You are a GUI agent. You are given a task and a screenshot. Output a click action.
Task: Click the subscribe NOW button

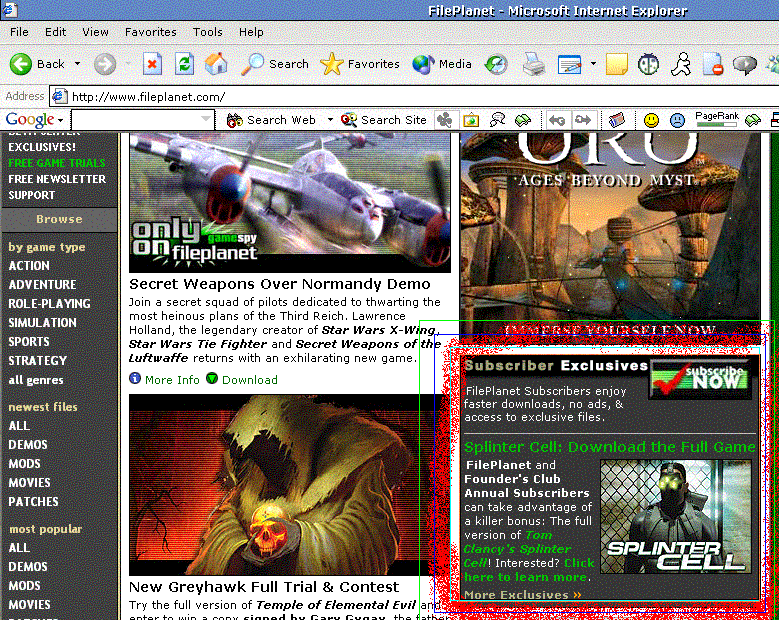click(700, 379)
